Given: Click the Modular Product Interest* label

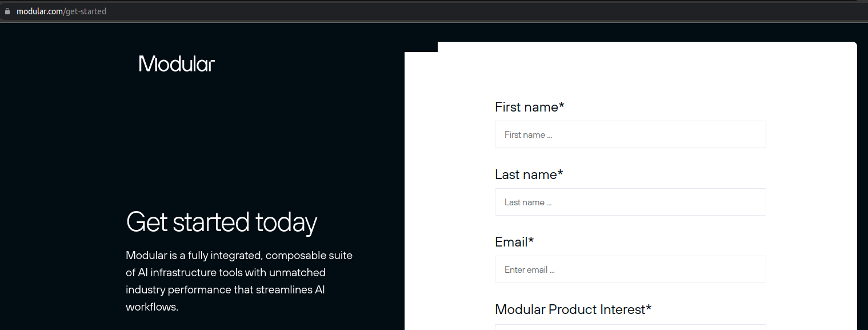Looking at the screenshot, I should [572, 309].
